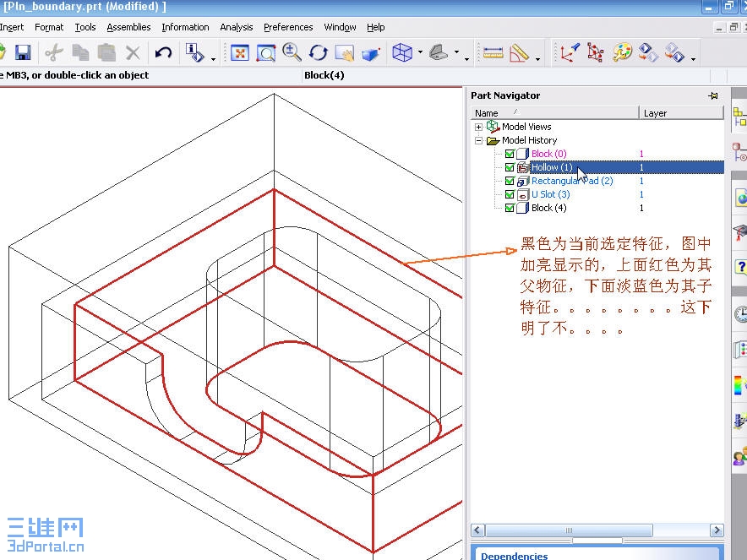747x560 pixels.
Task: Select the U Slot (3) feature
Action: [x=550, y=194]
